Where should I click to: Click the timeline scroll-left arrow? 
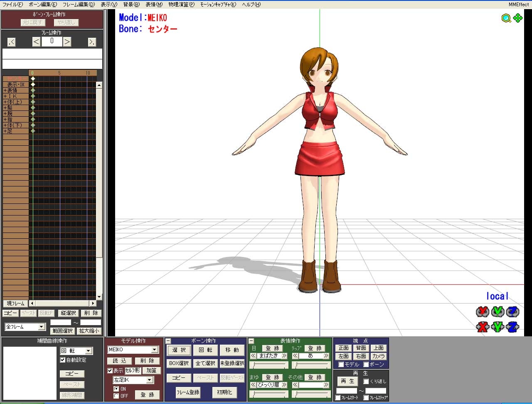click(x=32, y=304)
